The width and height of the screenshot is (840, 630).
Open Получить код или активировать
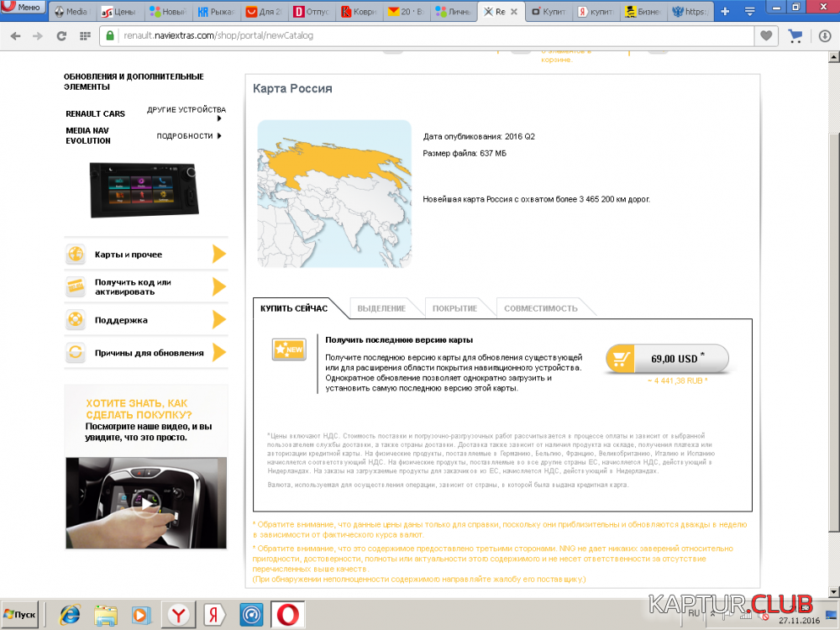coord(145,287)
